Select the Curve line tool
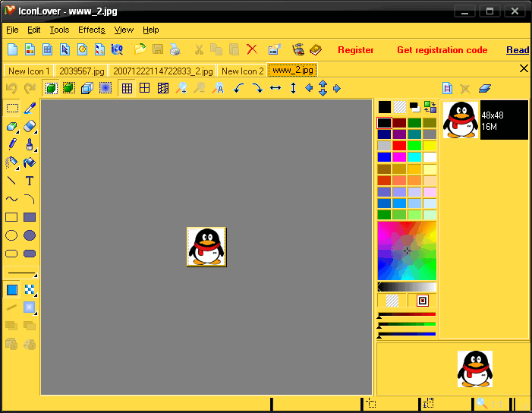532x413 pixels. tap(11, 199)
